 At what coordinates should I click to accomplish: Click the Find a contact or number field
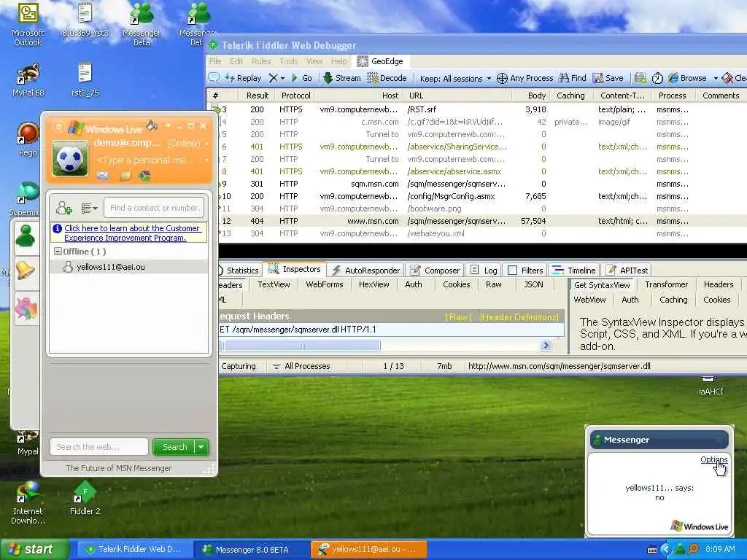[153, 208]
